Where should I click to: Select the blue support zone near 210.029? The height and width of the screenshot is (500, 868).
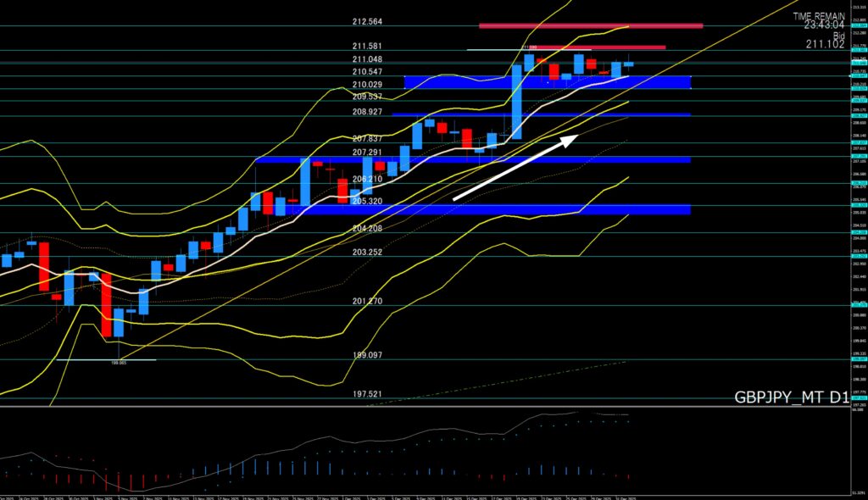click(547, 82)
